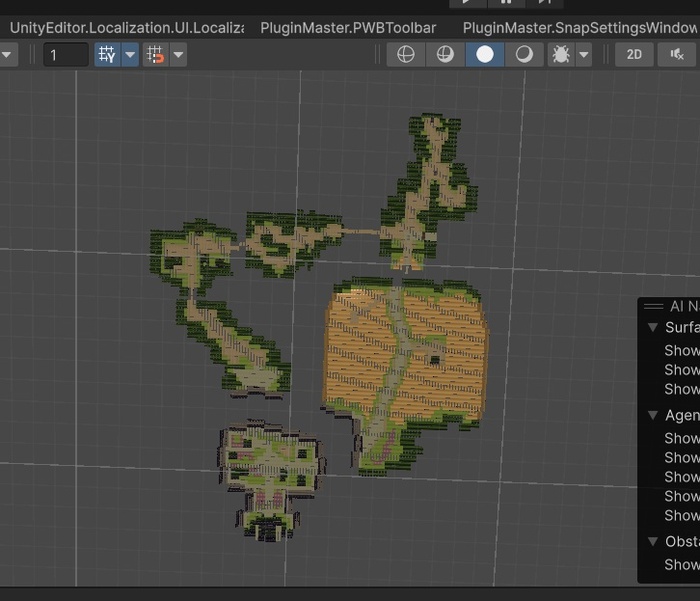Toggle grid snapping on Y axis
The image size is (700, 601).
point(106,54)
